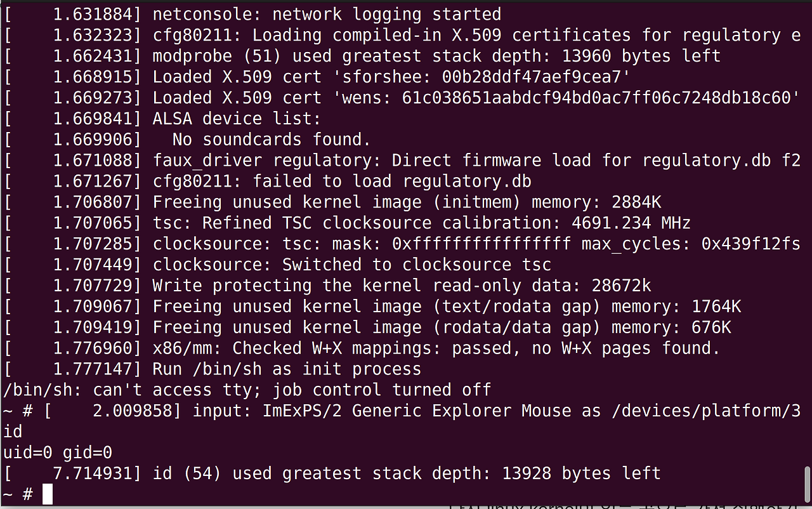The image size is (812, 509).
Task: Click the 'modprobe (51) used greatest stack depth' line
Action: [436, 56]
